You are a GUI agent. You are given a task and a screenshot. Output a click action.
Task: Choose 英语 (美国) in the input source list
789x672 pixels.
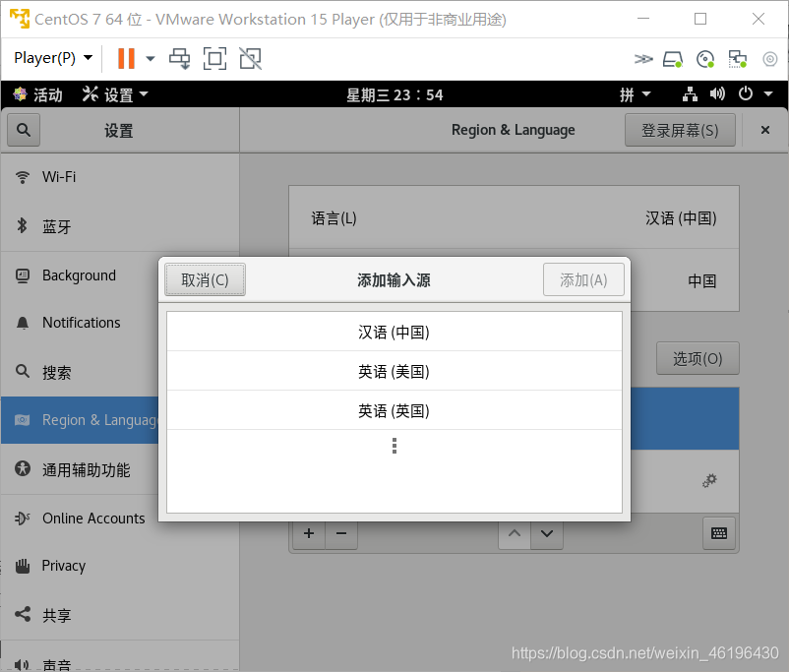click(x=394, y=371)
